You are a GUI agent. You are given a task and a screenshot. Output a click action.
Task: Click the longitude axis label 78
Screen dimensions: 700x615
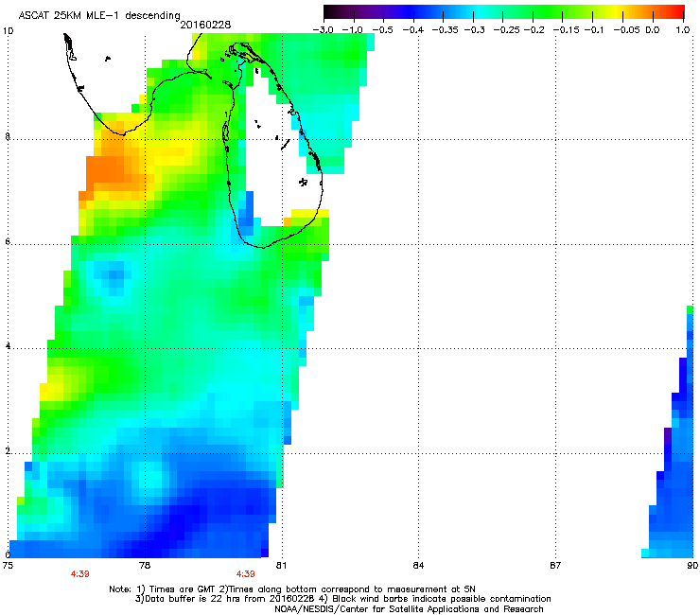tap(145, 566)
